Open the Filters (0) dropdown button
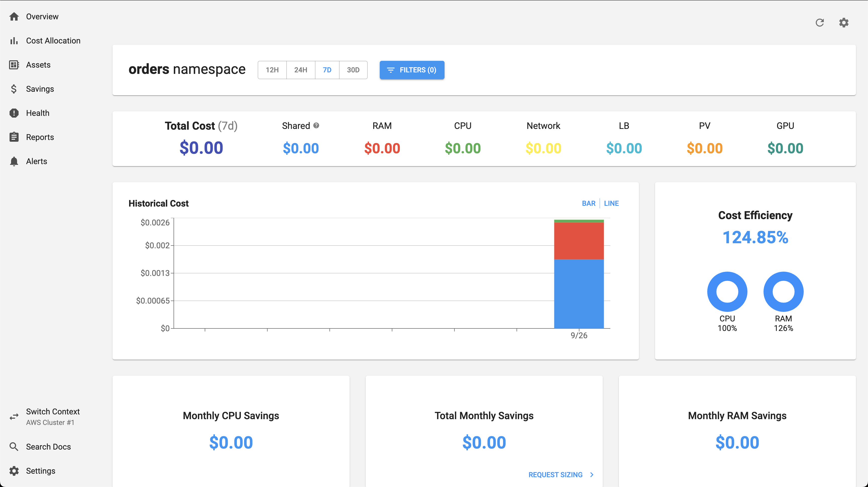868x487 pixels. tap(412, 70)
